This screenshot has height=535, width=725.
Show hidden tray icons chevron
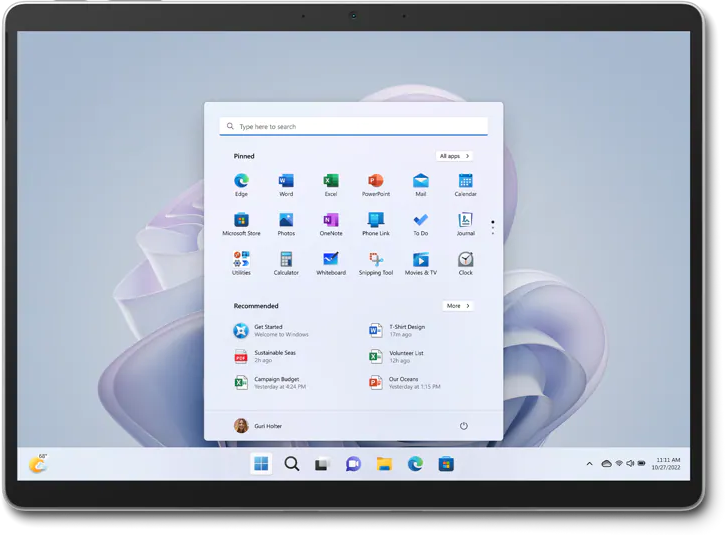point(589,463)
